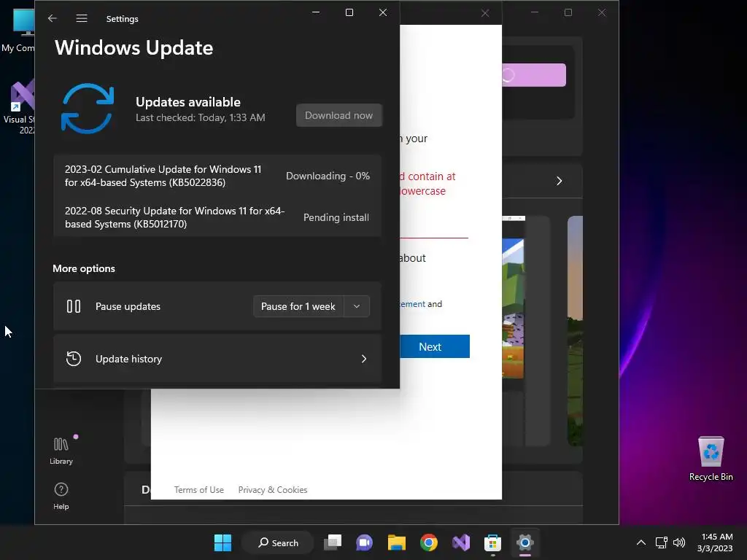This screenshot has height=560, width=747.
Task: Open Library in Microsoft Store sidebar
Action: [61, 451]
